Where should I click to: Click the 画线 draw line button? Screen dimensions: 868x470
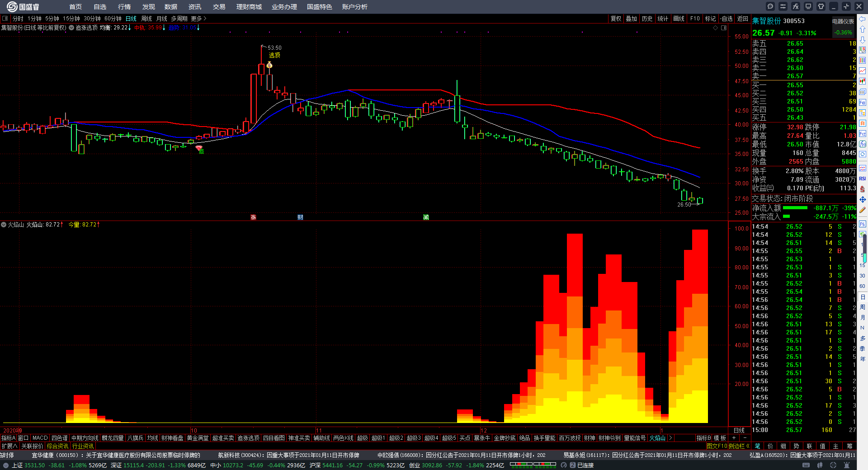tap(679, 19)
